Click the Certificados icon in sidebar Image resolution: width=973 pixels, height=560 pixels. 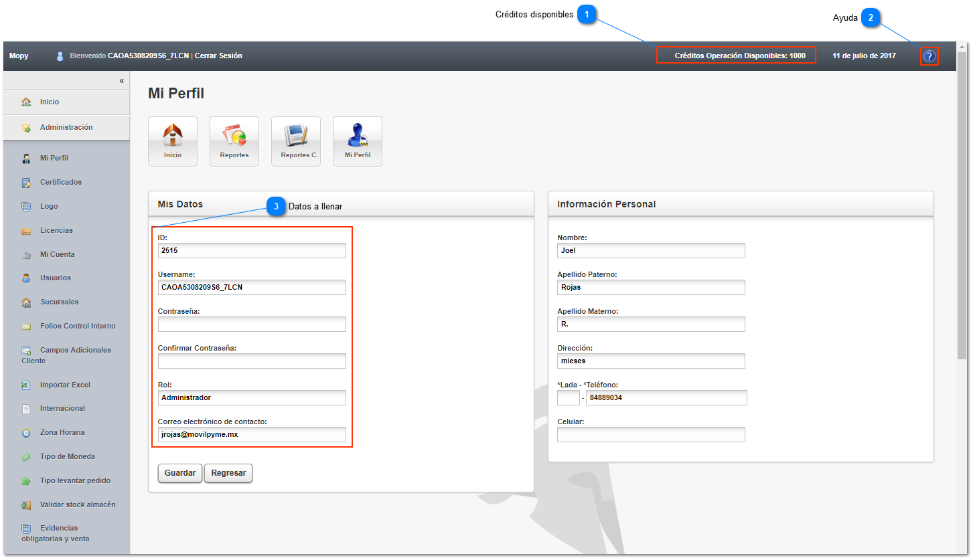tap(26, 183)
